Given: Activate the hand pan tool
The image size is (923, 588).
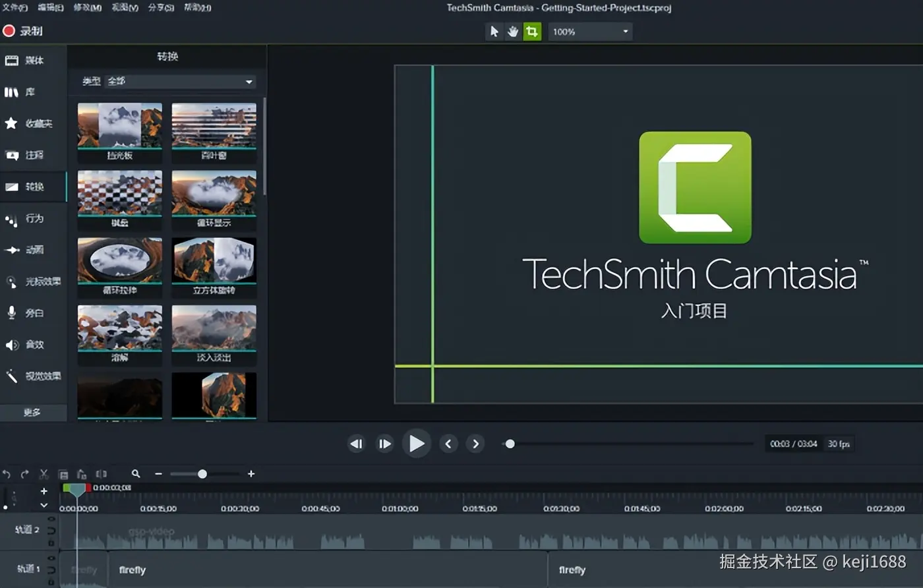Looking at the screenshot, I should 513,32.
